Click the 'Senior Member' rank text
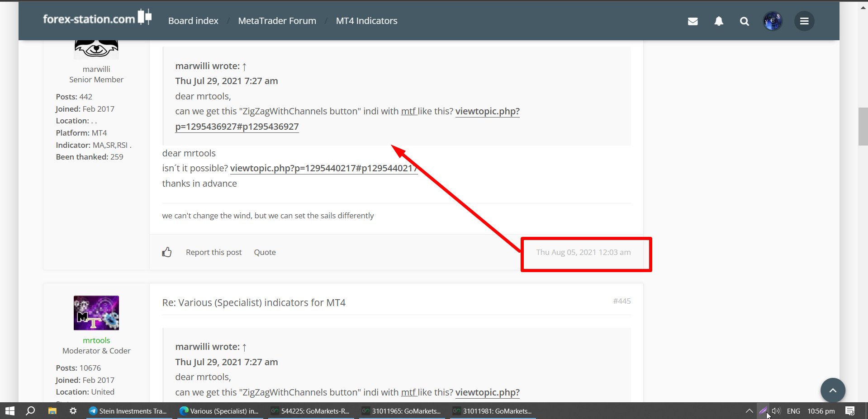 (96, 80)
